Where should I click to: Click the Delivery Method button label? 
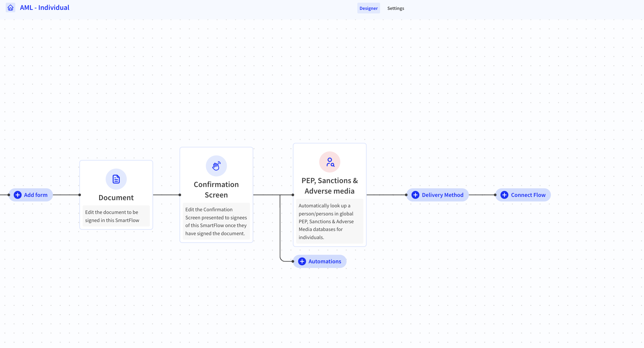coord(442,195)
